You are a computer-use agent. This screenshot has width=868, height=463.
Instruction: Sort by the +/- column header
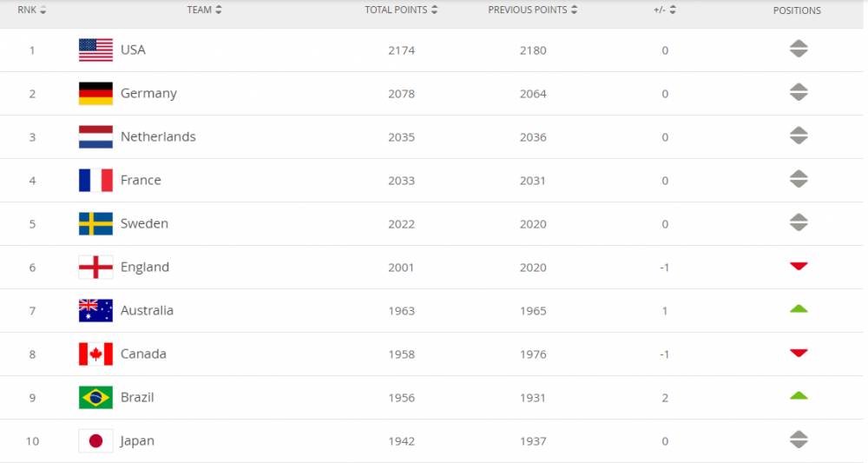[664, 10]
